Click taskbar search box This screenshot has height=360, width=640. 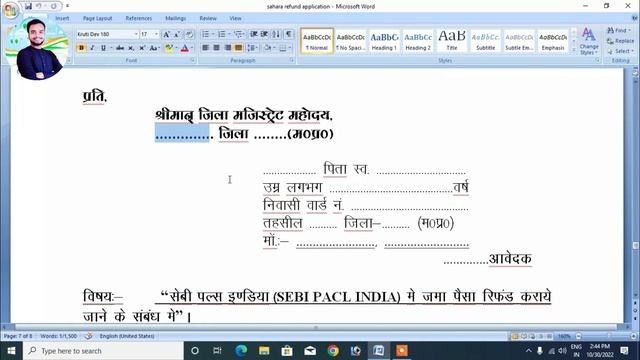click(x=103, y=351)
